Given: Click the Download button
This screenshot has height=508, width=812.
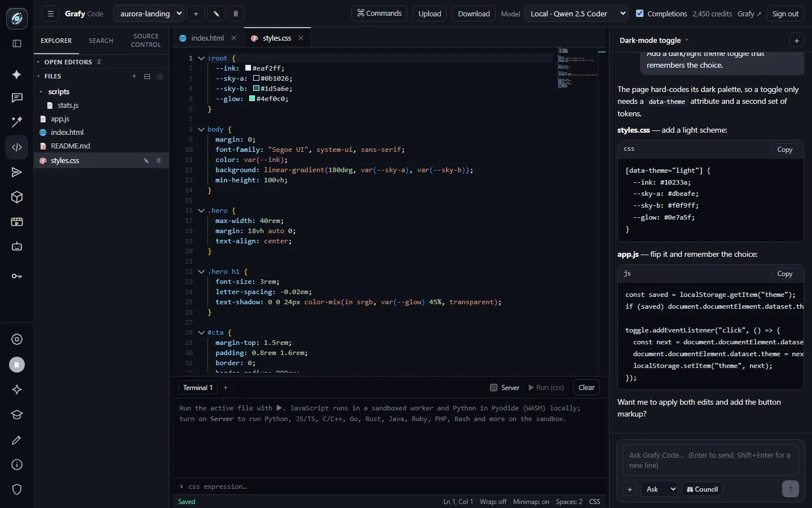Looking at the screenshot, I should tap(474, 14).
